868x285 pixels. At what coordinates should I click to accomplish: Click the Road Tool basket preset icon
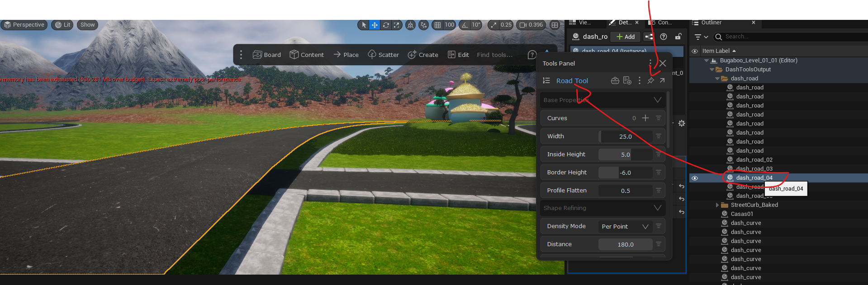[615, 80]
